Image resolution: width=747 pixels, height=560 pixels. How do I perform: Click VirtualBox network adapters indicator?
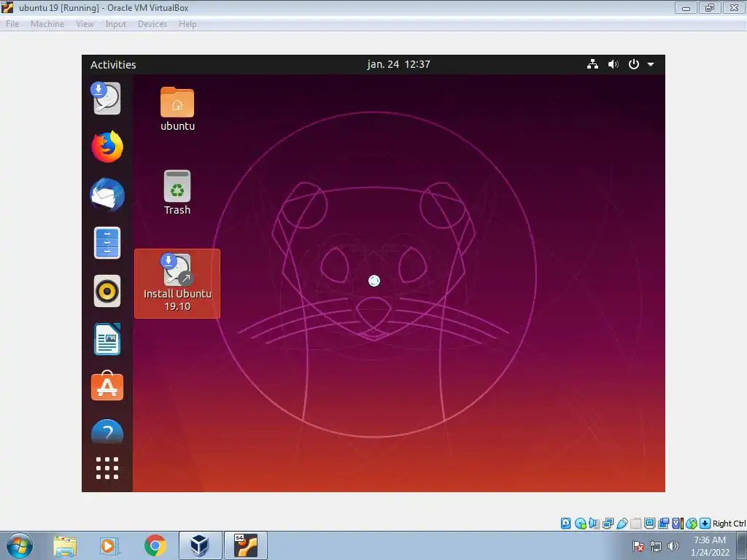(608, 524)
